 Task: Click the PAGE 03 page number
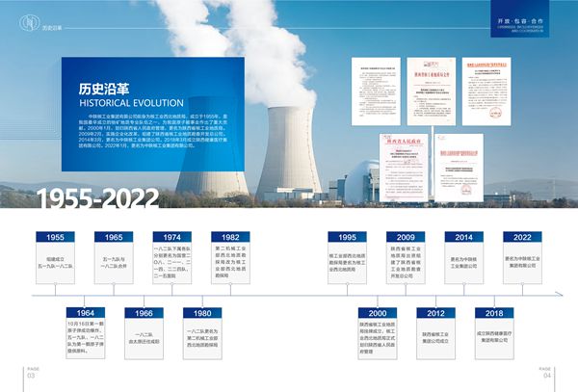(x=32, y=372)
